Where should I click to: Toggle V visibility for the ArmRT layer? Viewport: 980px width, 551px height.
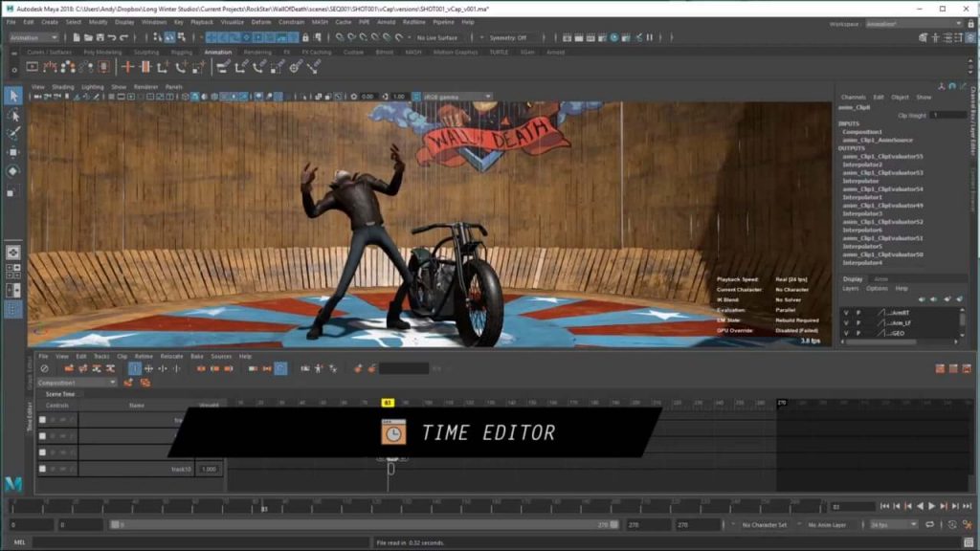click(844, 312)
